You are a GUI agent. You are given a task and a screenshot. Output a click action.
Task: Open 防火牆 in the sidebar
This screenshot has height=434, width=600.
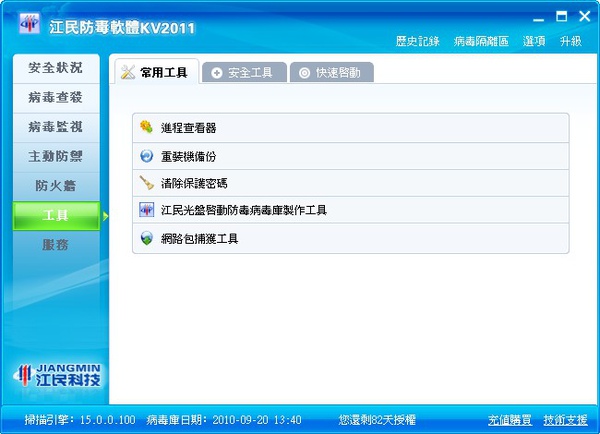(56, 186)
